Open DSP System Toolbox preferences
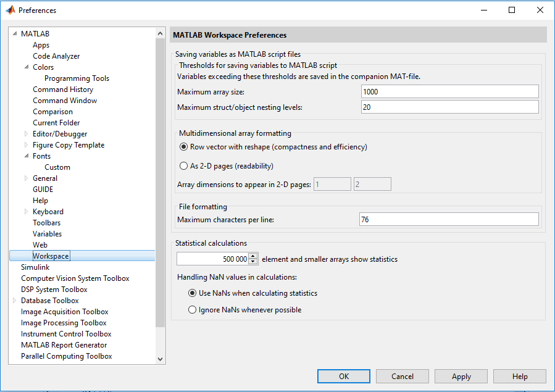The image size is (555, 392). tap(54, 290)
